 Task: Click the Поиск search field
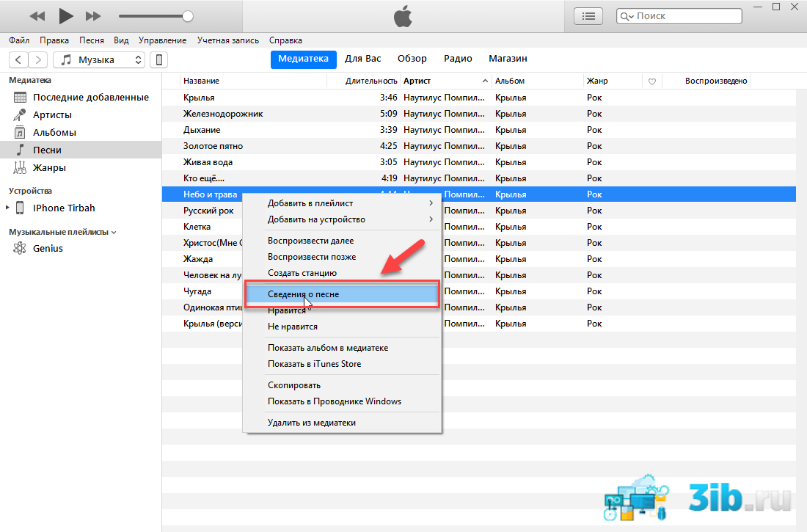[679, 16]
